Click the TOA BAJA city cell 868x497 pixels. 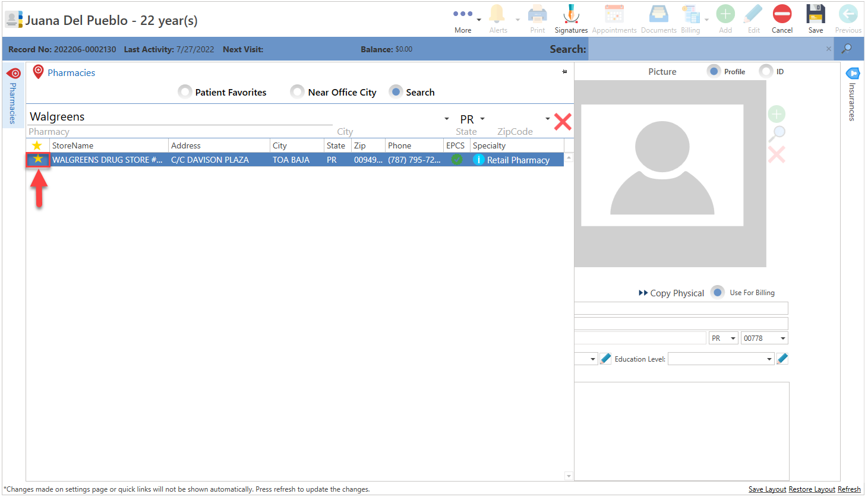(x=296, y=160)
